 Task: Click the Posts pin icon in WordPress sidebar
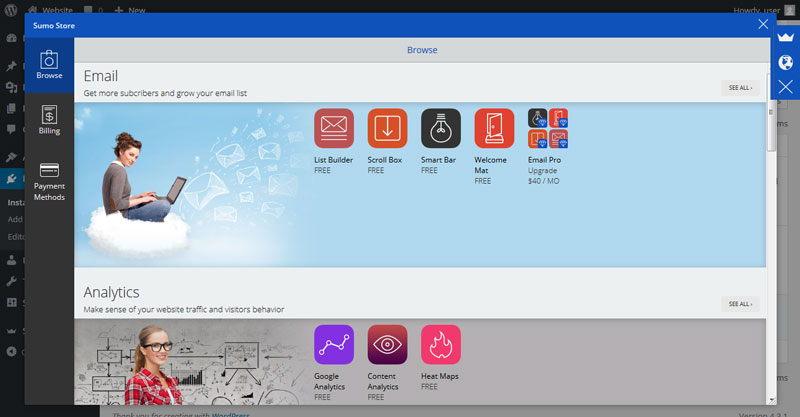point(11,66)
